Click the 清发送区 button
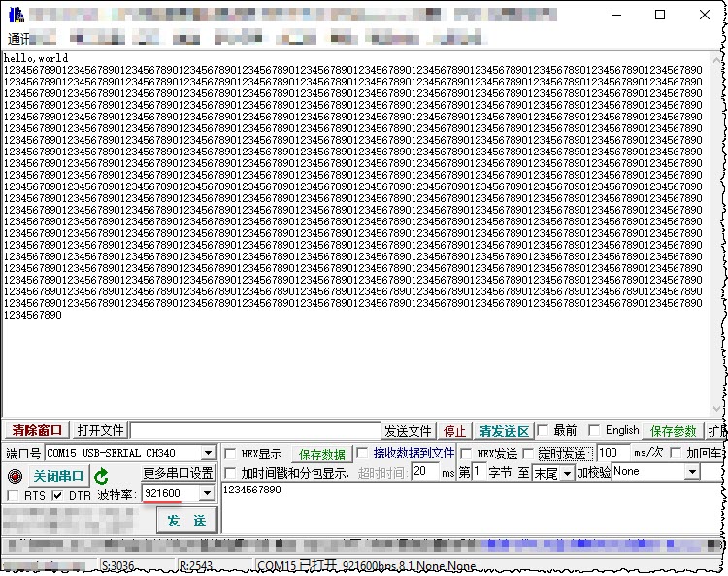 [504, 431]
